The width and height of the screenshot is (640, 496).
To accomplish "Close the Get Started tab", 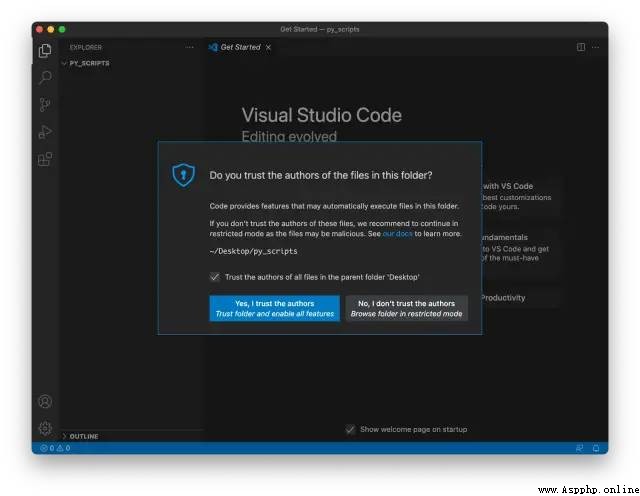I will [268, 47].
